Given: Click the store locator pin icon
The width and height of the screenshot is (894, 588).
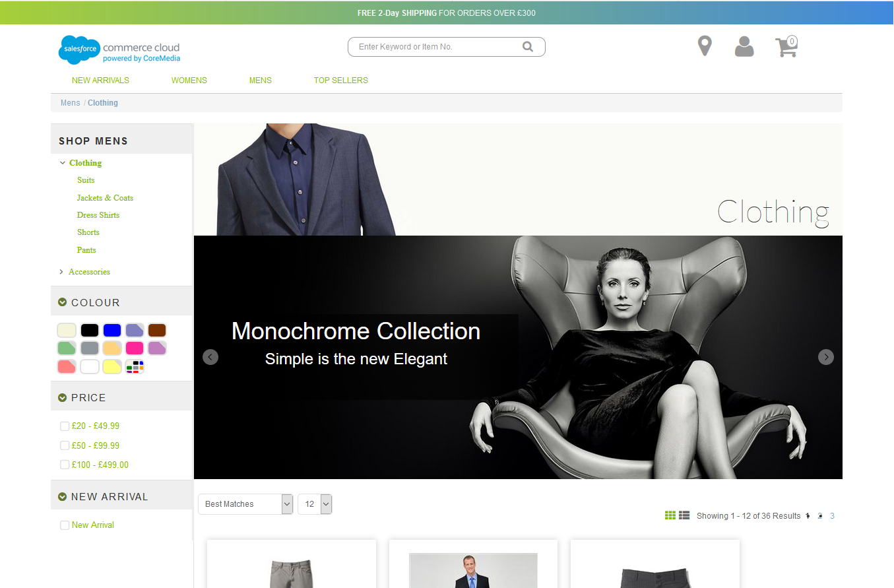Looking at the screenshot, I should (705, 46).
